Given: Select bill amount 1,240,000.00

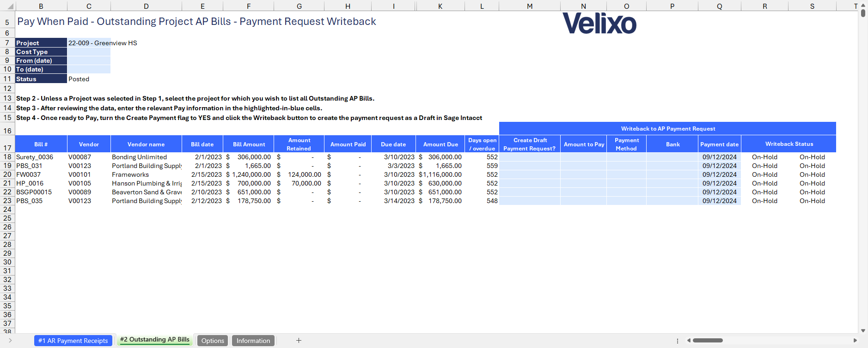Looking at the screenshot, I should 249,174.
